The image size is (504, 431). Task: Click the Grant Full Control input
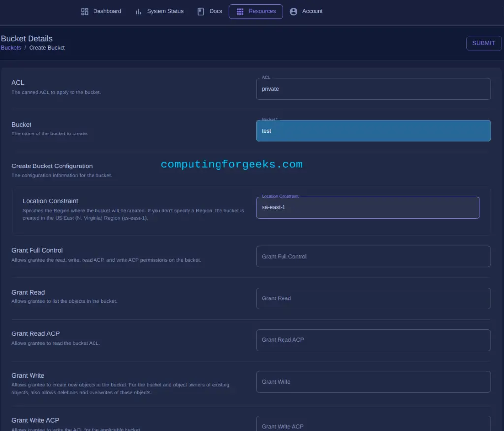click(x=373, y=256)
